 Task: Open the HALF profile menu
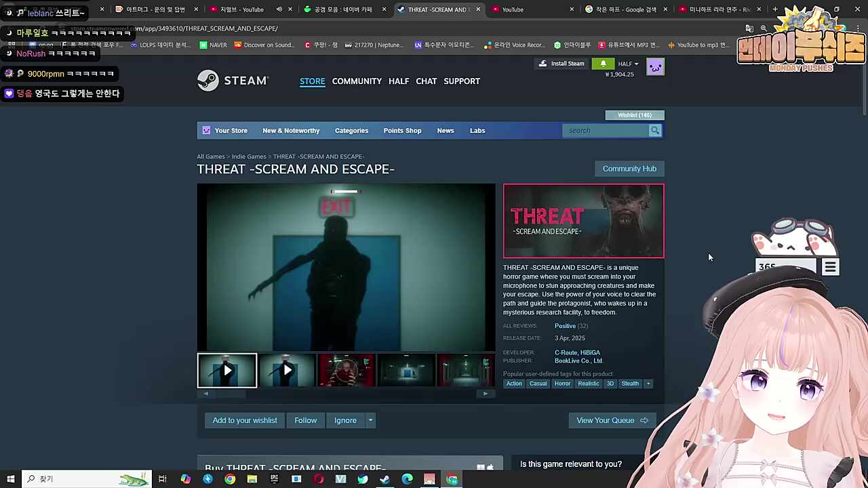point(399,81)
